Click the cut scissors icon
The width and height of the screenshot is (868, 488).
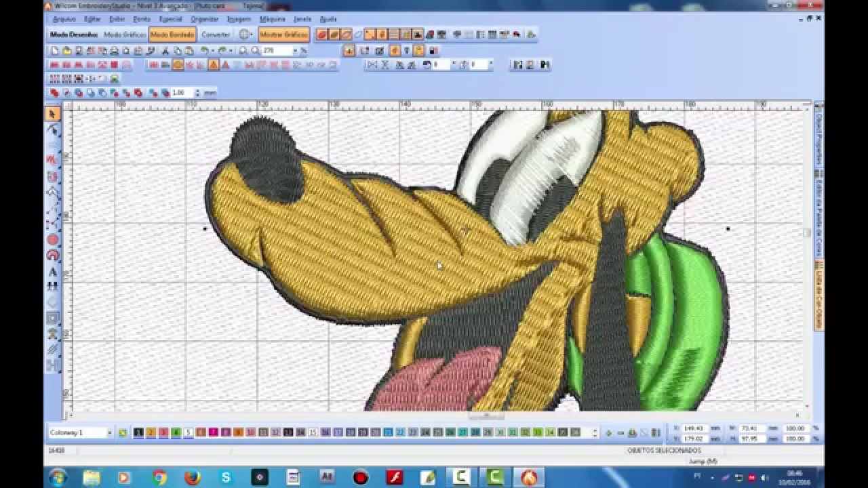tap(166, 51)
